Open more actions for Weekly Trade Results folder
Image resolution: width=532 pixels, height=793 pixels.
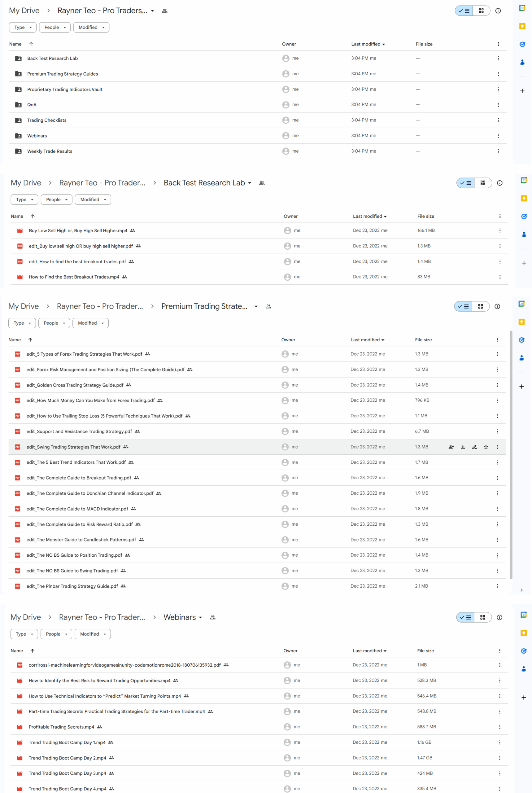pyautogui.click(x=498, y=151)
